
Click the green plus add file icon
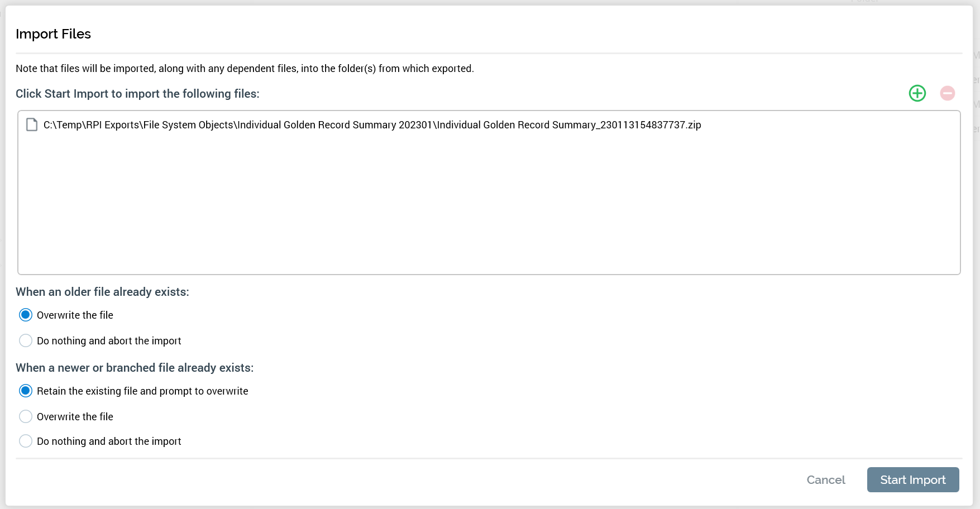917,93
